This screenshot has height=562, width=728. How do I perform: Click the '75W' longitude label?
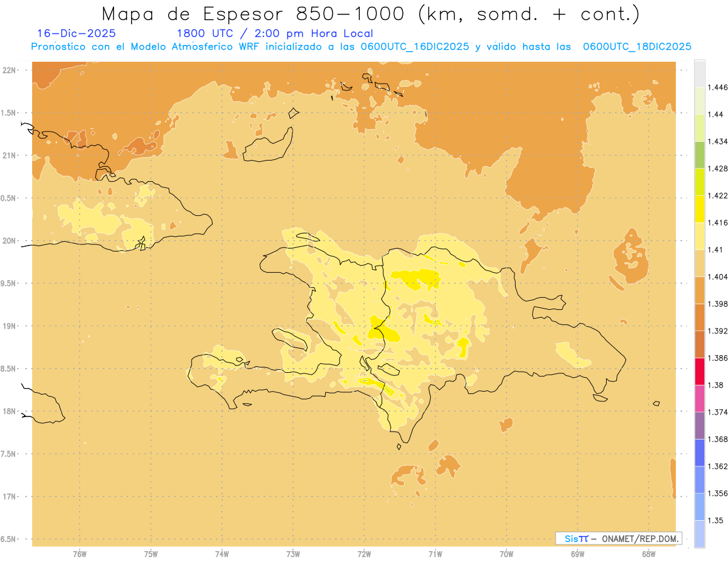tap(151, 554)
